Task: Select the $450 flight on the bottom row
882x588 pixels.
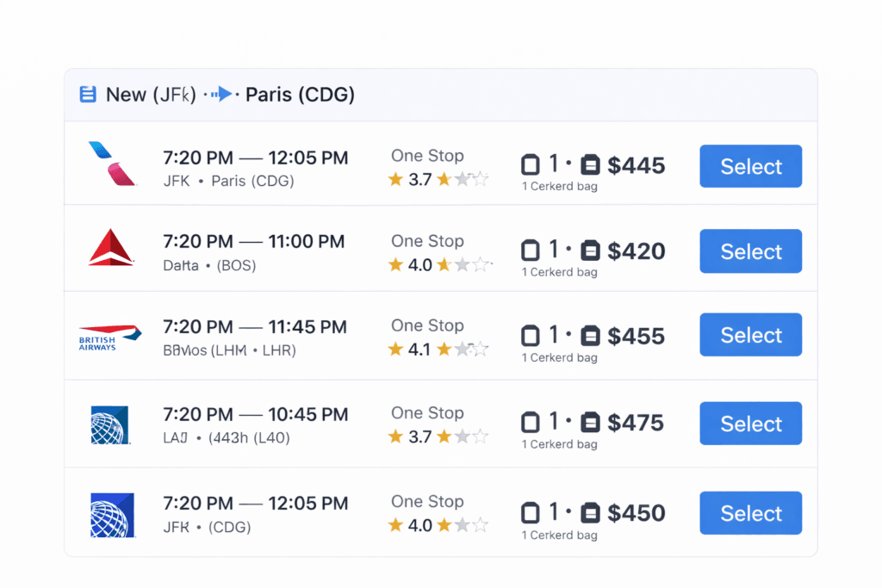Action: 750,512
